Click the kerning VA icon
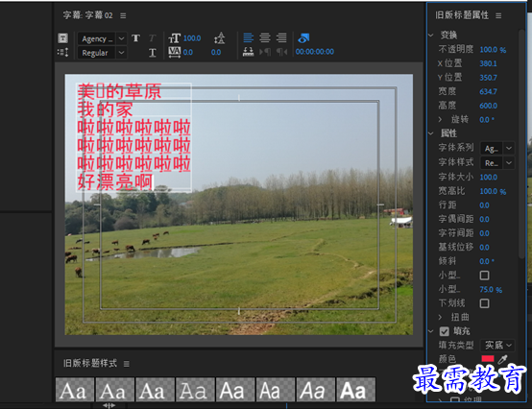 175,52
